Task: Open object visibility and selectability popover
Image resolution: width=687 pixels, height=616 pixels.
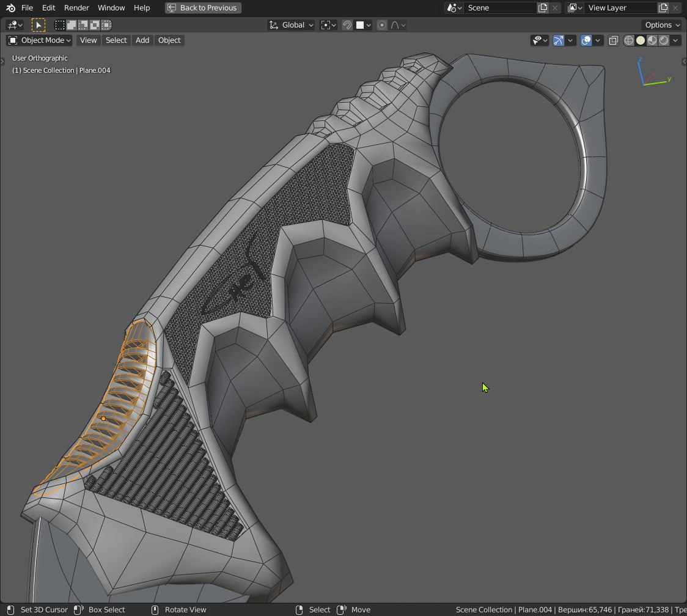Action: [x=539, y=40]
